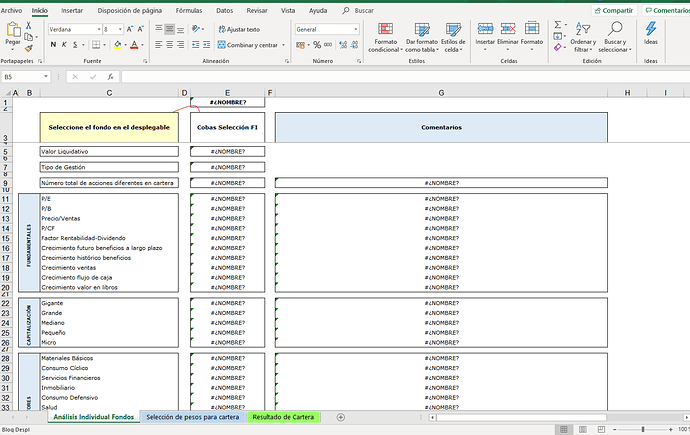Image resolution: width=690 pixels, height=435 pixels.
Task: Open the General number format dropdown
Action: pos(356,29)
